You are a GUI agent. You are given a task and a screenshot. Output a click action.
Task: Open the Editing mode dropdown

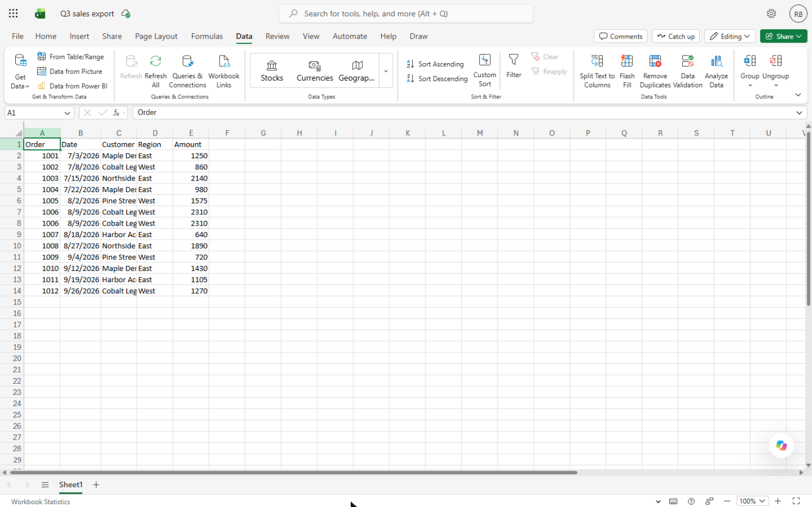(730, 36)
